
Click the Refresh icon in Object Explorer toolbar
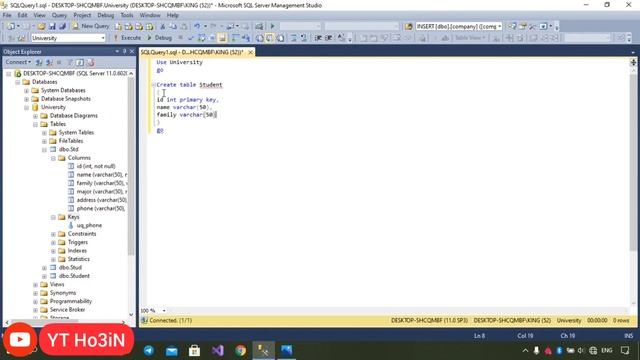coord(80,62)
